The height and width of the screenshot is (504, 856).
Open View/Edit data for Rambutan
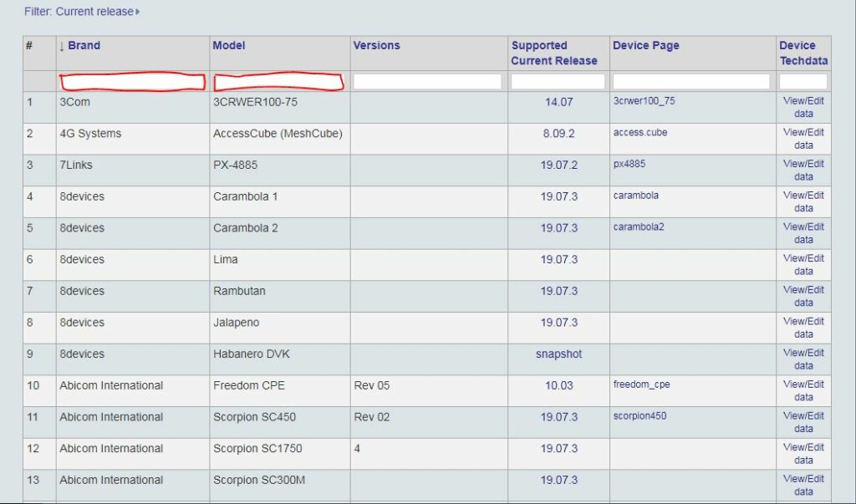click(803, 296)
